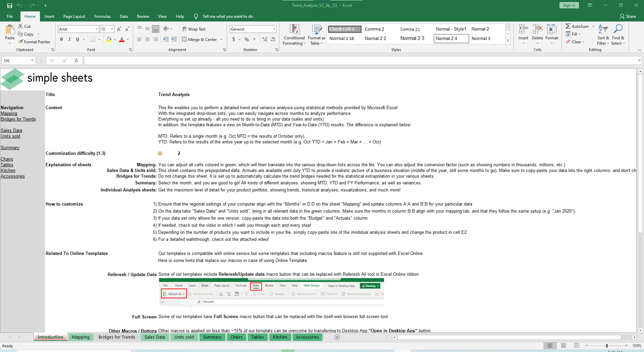The width and height of the screenshot is (644, 352).
Task: Open Sort & Filter tool
Action: click(x=603, y=35)
